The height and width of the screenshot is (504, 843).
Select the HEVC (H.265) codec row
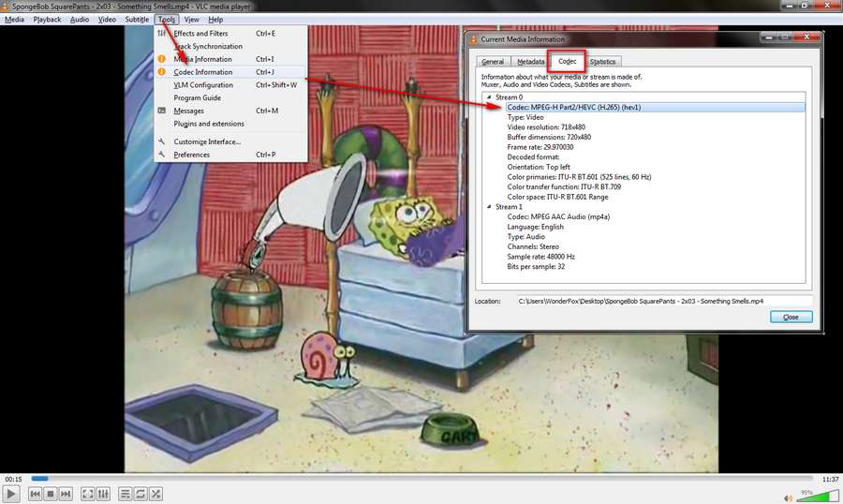pos(655,107)
